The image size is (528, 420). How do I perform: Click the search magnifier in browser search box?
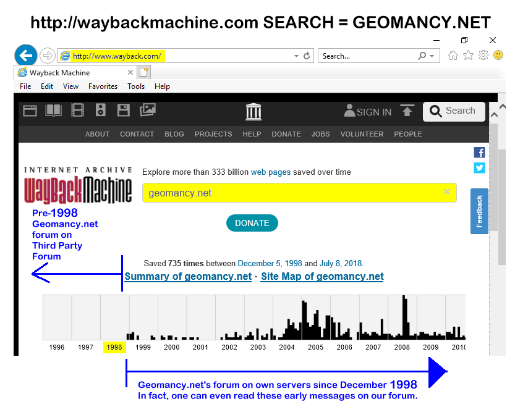point(422,56)
